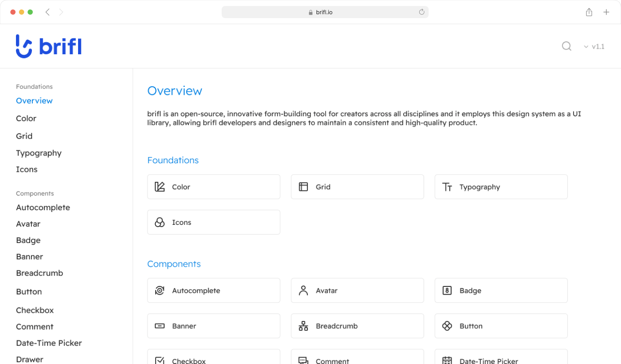Open Avatar from the sidebar

tap(28, 224)
